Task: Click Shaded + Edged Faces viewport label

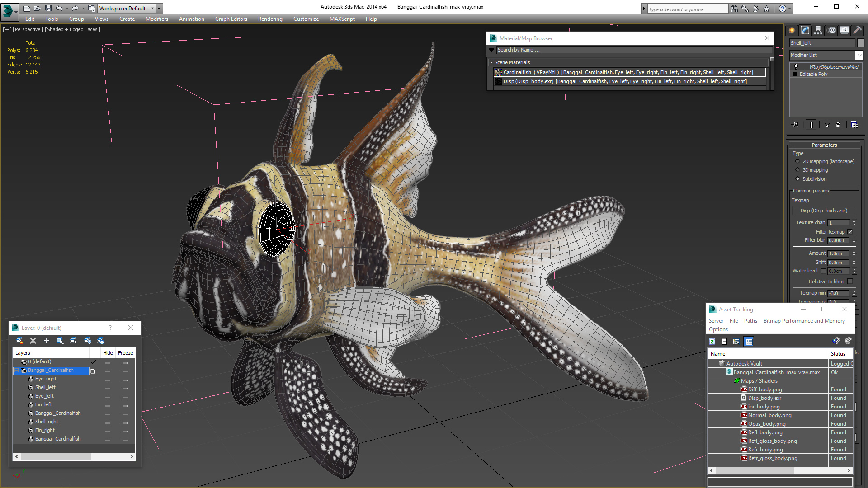Action: pos(72,29)
